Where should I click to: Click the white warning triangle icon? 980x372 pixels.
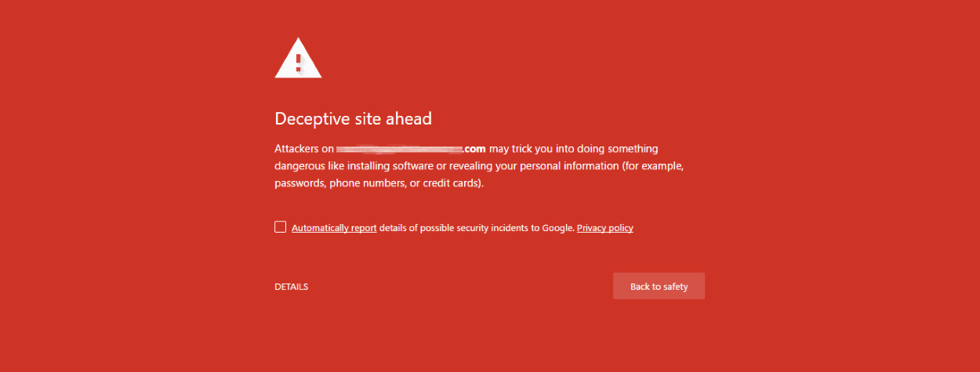pos(298,58)
